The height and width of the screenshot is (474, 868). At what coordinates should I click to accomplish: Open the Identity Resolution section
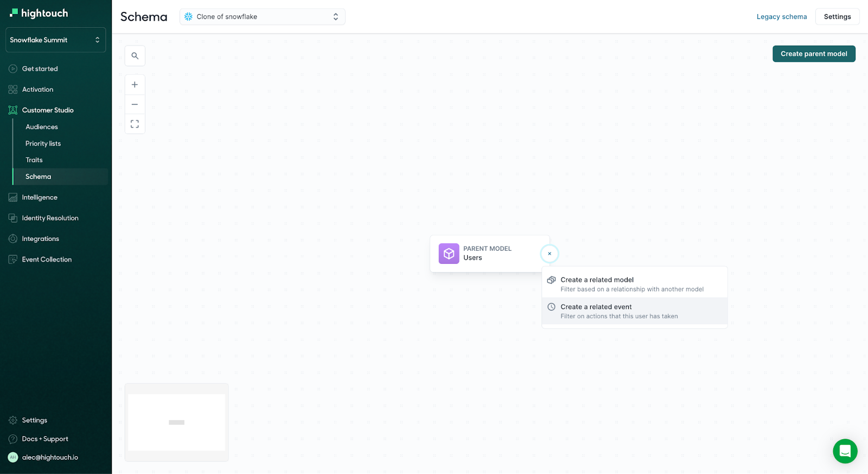(50, 218)
